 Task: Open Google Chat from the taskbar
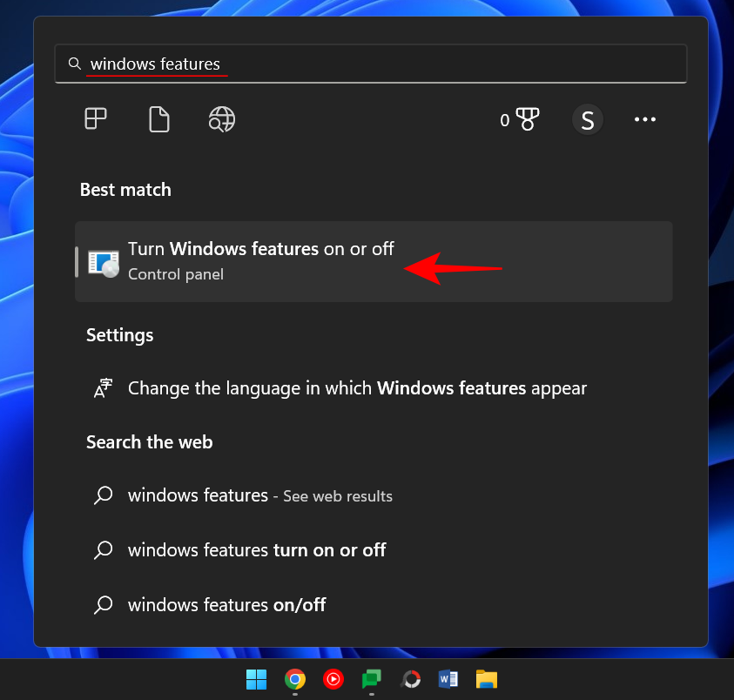pyautogui.click(x=371, y=679)
